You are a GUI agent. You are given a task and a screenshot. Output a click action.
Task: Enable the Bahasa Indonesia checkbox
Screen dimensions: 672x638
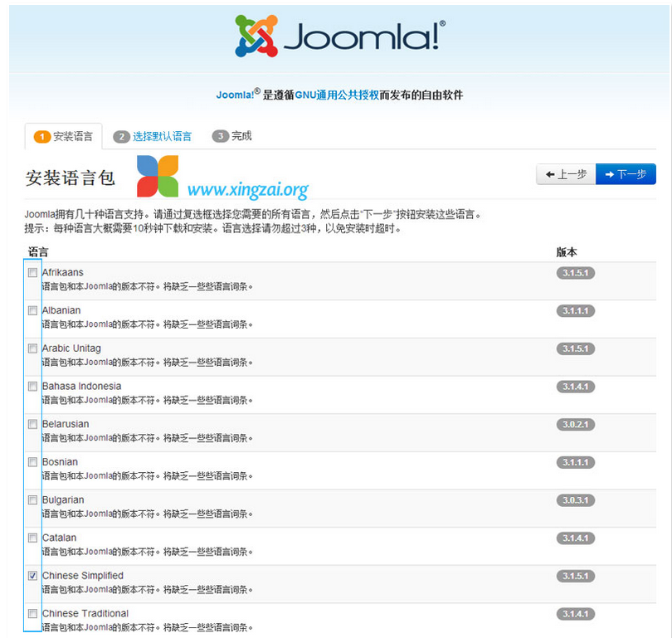(x=32, y=386)
